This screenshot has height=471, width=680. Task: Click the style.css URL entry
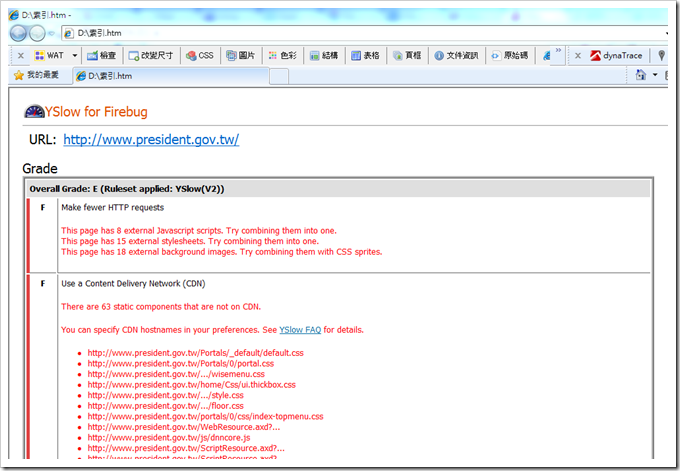[x=166, y=396]
